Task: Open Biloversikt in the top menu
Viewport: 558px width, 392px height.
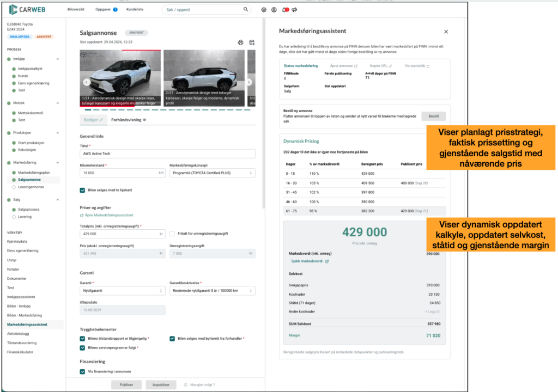Action: [76, 10]
